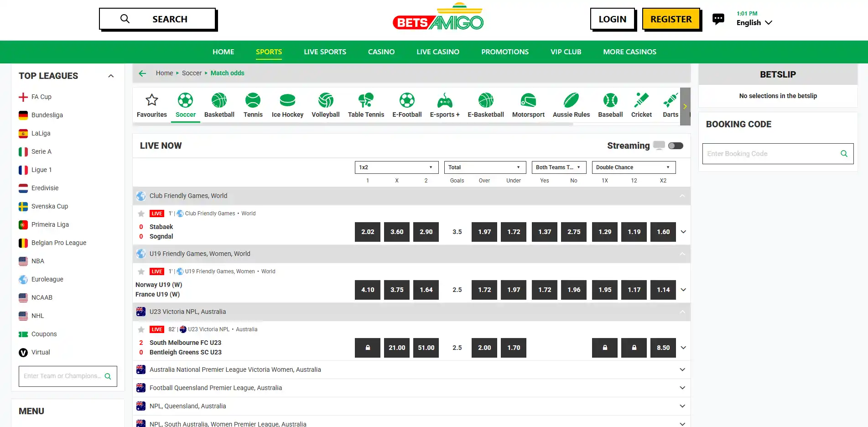Click the booking code search icon
Image resolution: width=868 pixels, height=427 pixels.
coord(844,154)
